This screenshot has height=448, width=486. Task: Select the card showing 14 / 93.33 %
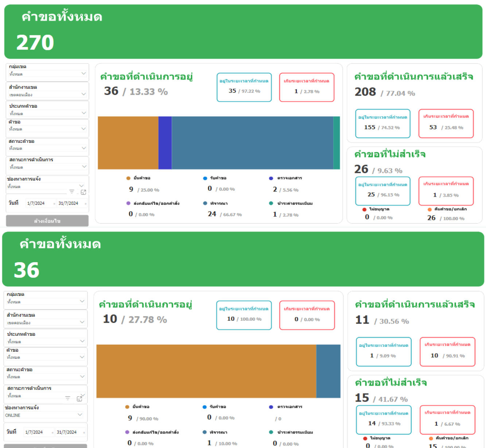point(384,420)
